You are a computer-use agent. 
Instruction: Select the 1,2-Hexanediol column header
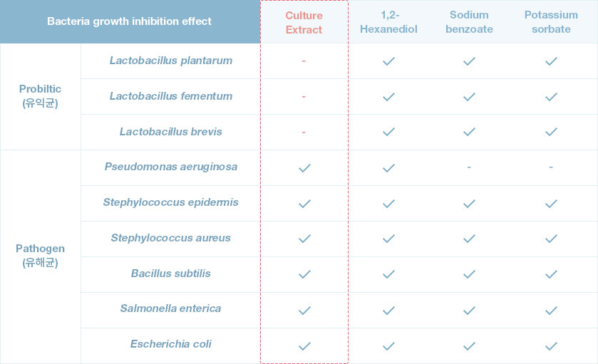388,21
